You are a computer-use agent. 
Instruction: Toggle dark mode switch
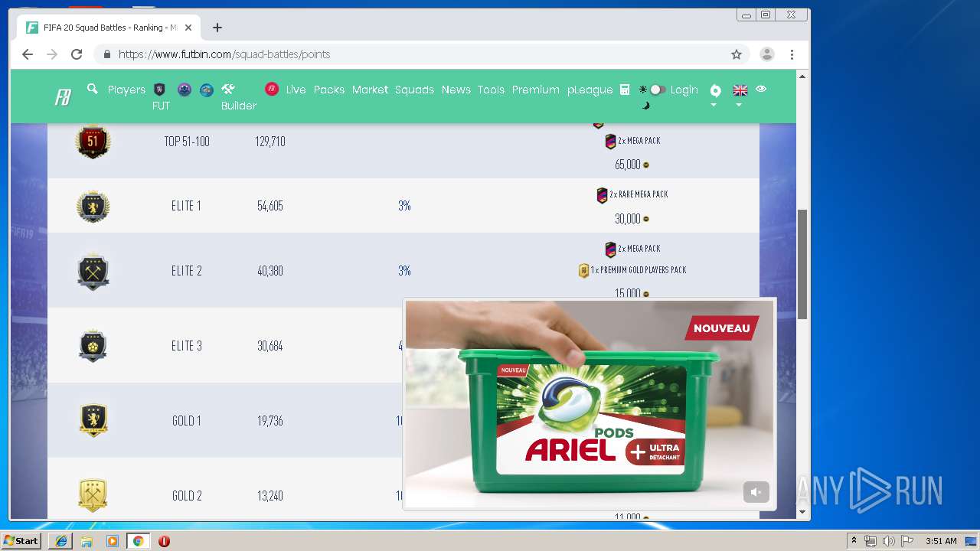657,90
